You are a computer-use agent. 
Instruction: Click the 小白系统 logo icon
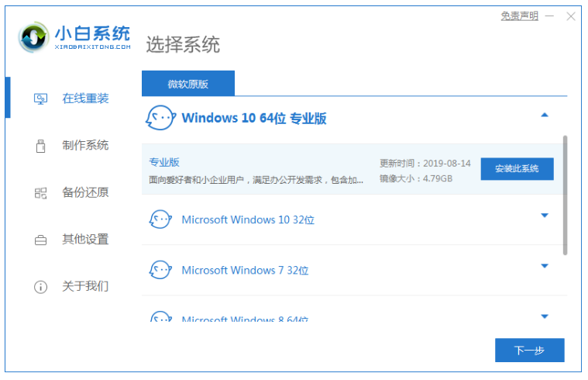pyautogui.click(x=34, y=37)
